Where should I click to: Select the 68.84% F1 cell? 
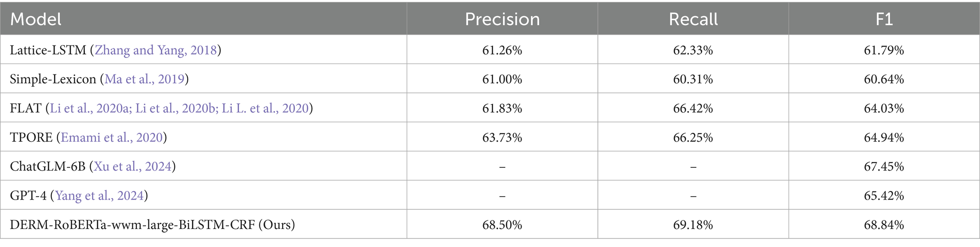click(x=884, y=224)
